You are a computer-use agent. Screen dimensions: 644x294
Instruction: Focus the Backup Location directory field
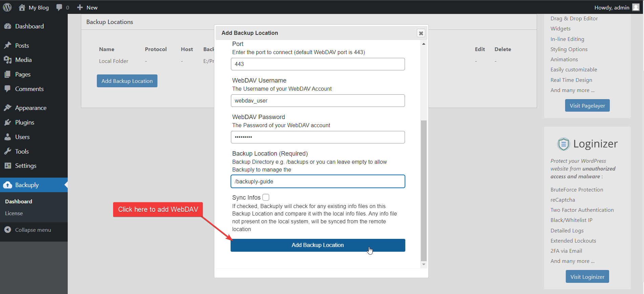318,181
